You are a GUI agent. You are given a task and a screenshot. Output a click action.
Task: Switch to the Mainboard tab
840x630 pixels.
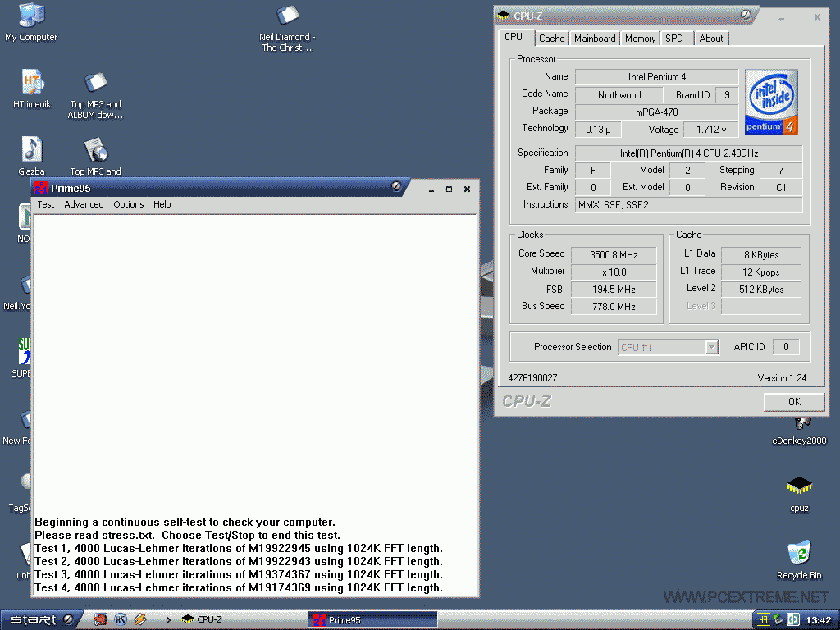coord(595,39)
